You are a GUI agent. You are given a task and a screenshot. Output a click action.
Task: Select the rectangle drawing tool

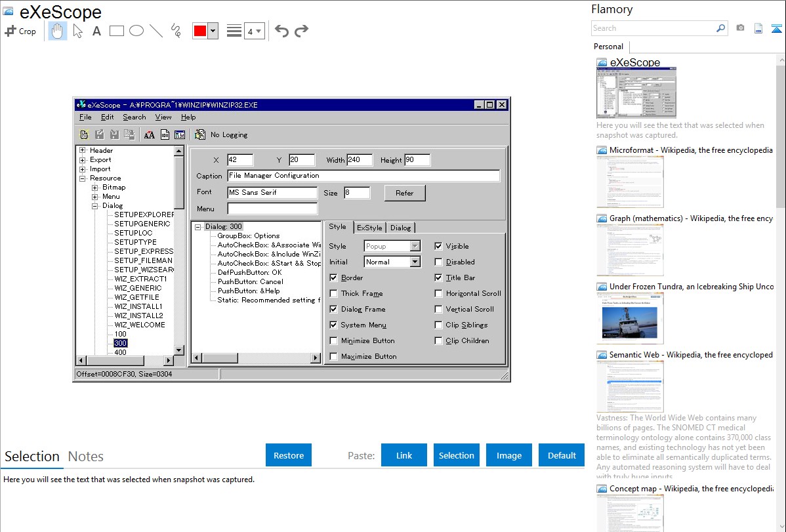[116, 31]
